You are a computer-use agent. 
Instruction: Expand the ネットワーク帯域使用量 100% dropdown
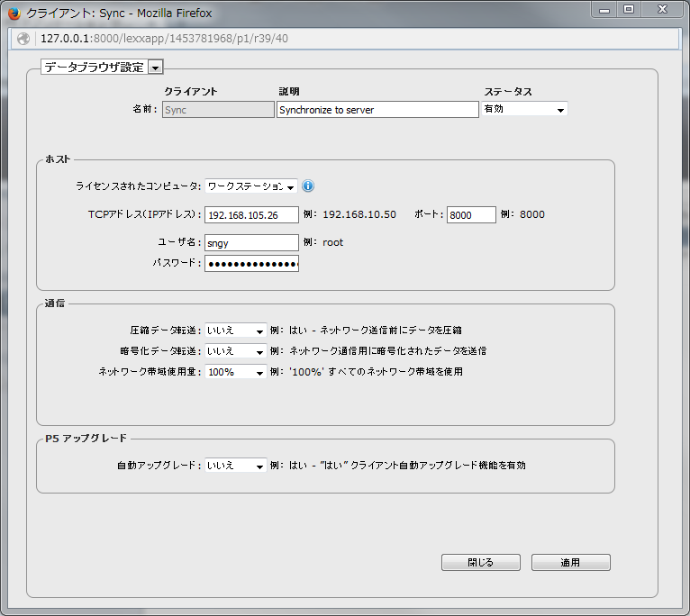pos(236,372)
